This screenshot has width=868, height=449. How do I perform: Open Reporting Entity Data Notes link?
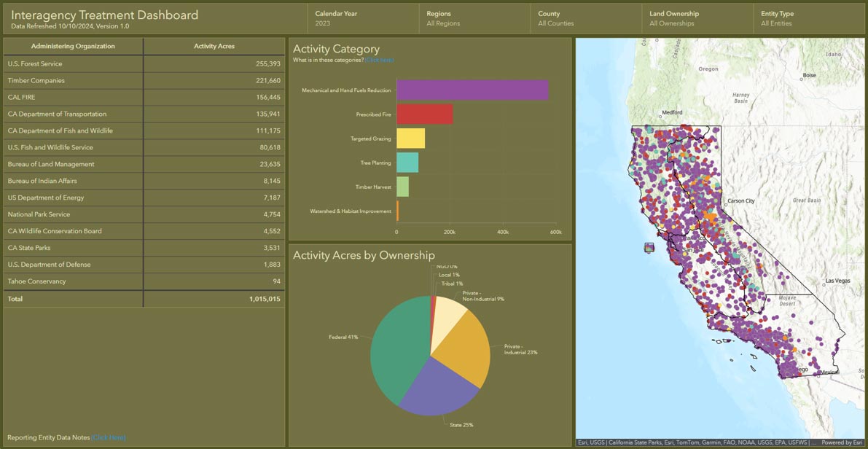(x=109, y=437)
